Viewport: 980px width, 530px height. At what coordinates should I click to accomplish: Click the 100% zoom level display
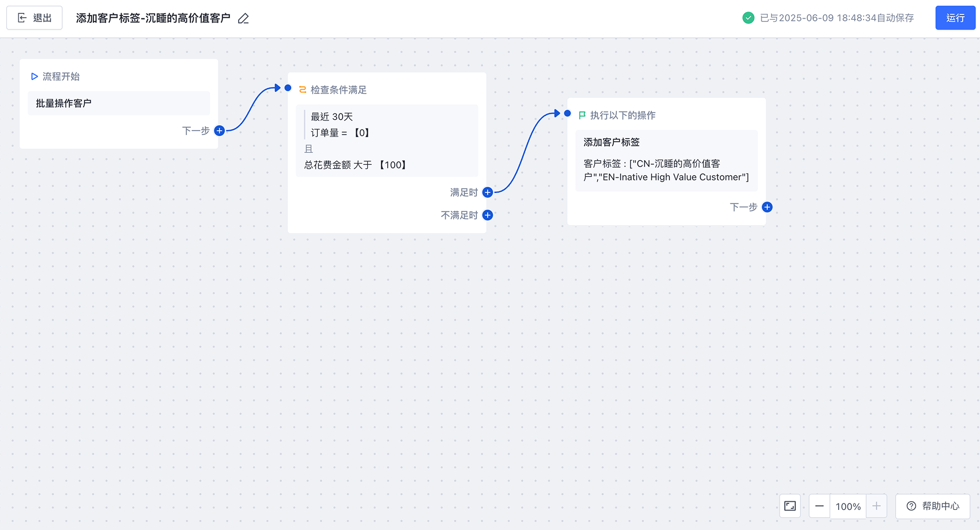point(848,506)
